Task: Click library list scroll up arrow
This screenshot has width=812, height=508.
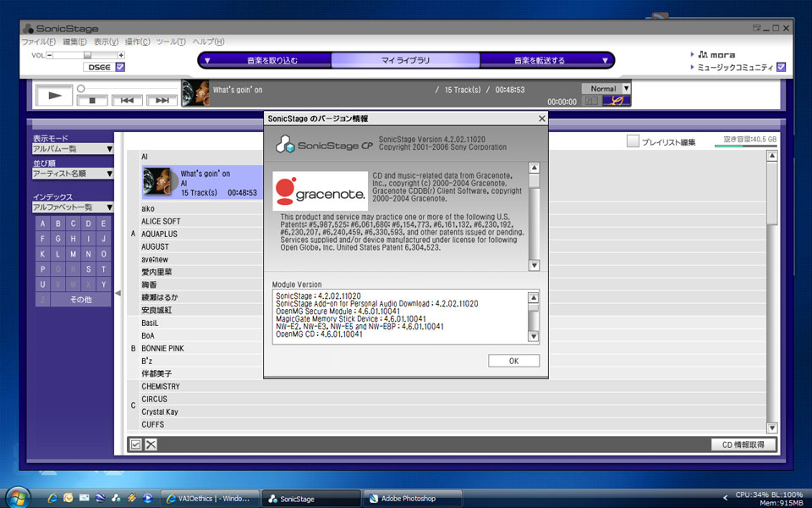Action: pyautogui.click(x=771, y=156)
